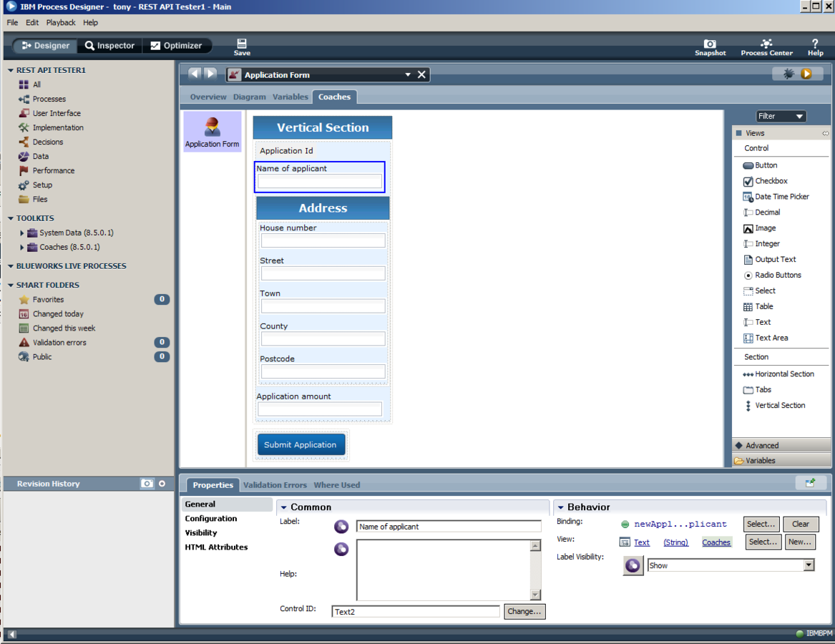Select the Button control in palette
The width and height of the screenshot is (835, 644).
click(760, 165)
